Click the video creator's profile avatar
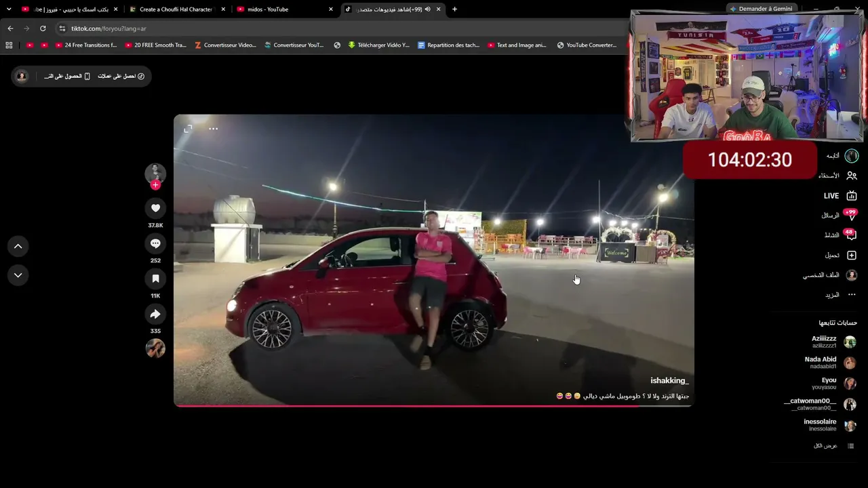Screen dimensions: 868x488 click(x=155, y=174)
